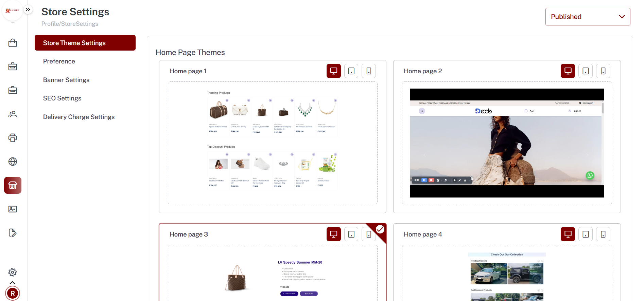Click the globe icon in sidebar
Screen dimensions: 644x301
[x=13, y=162]
